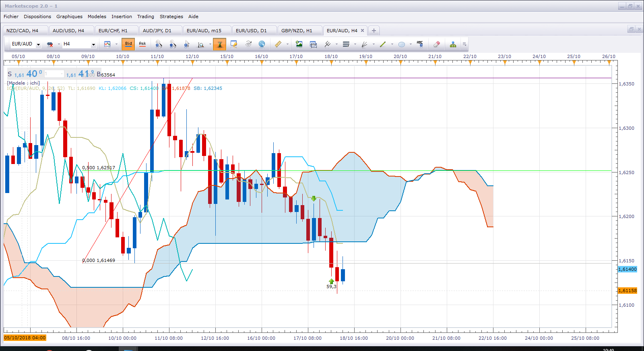Image resolution: width=644 pixels, height=351 pixels.
Task: Add a new chart tab with plus button
Action: pos(374,31)
